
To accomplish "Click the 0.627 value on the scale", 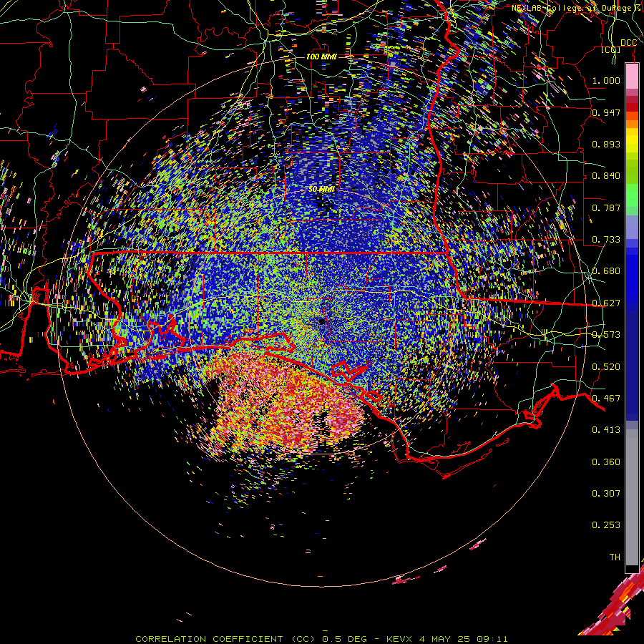I will 606,303.
